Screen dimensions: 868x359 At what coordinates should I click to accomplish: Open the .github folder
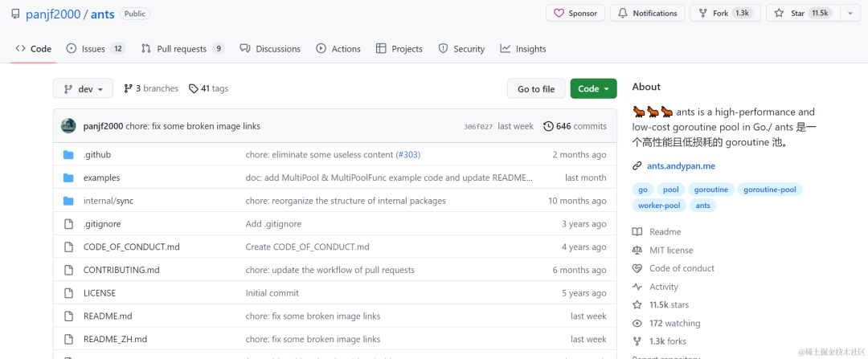[97, 155]
